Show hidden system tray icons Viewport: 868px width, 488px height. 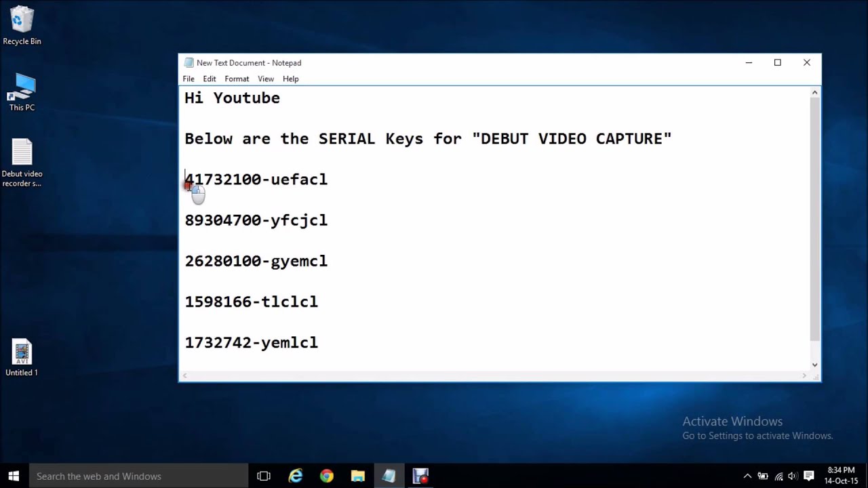(x=747, y=476)
